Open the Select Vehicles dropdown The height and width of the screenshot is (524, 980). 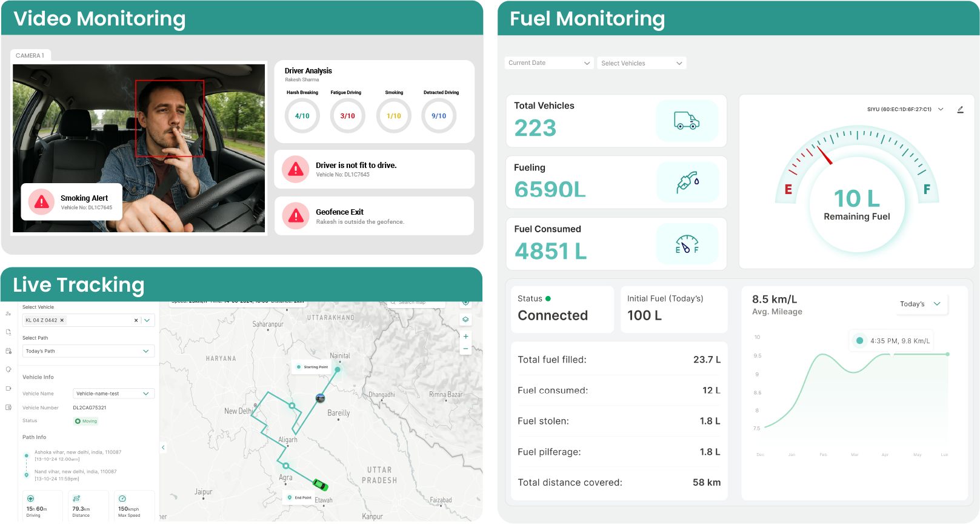tap(642, 63)
